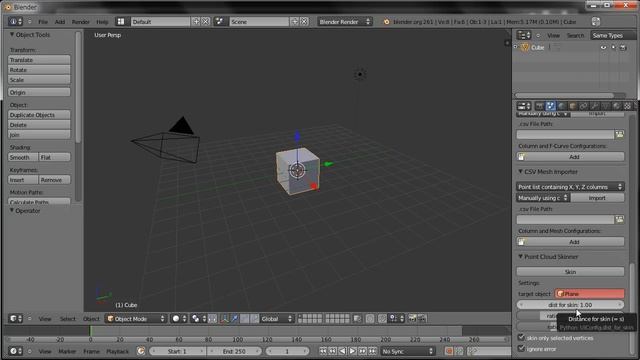Screen dimensions: 640x360
Task: Click the Translate button
Action: pyautogui.click(x=39, y=60)
